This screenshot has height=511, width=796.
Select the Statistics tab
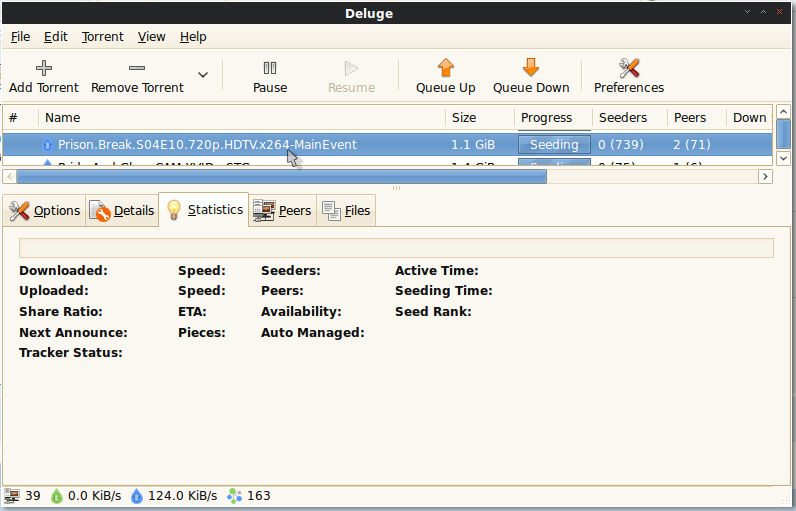204,210
